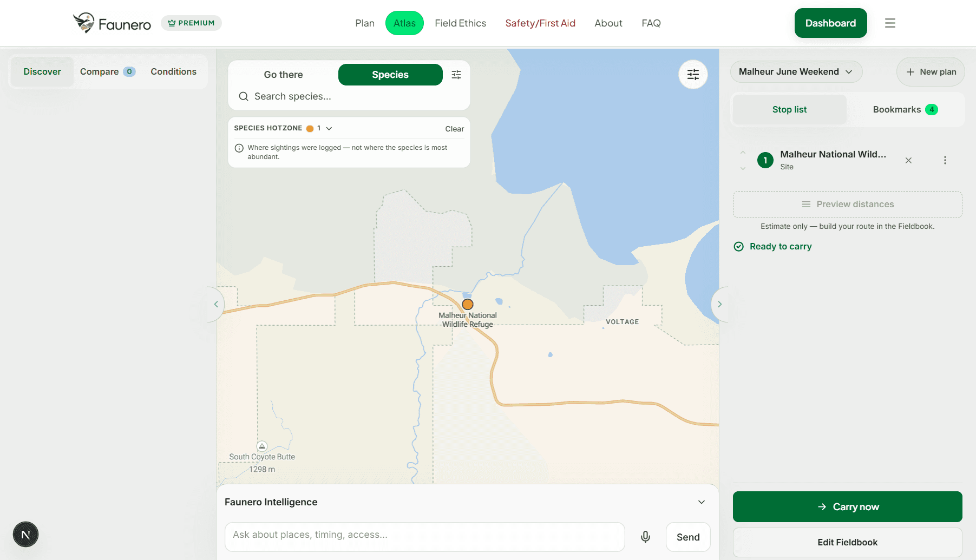Screen dimensions: 976x560
Task: Focus the Search species field
Action: tap(349, 96)
